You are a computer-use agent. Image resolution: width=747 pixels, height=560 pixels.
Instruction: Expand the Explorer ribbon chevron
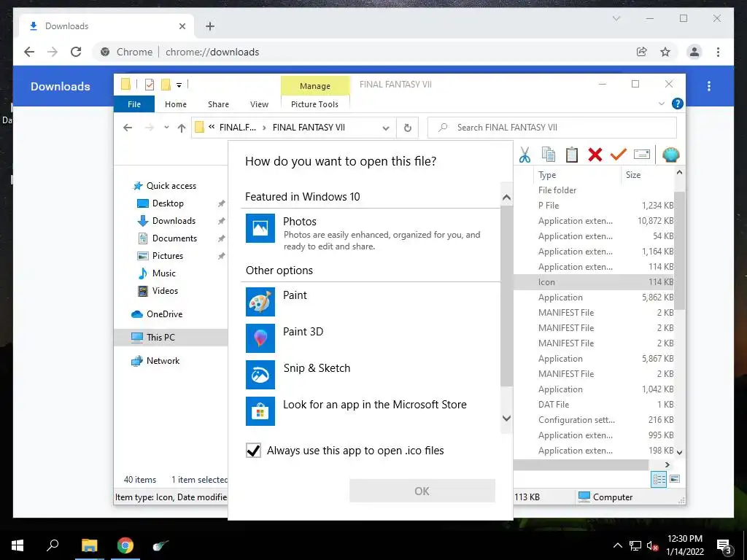[x=661, y=104]
